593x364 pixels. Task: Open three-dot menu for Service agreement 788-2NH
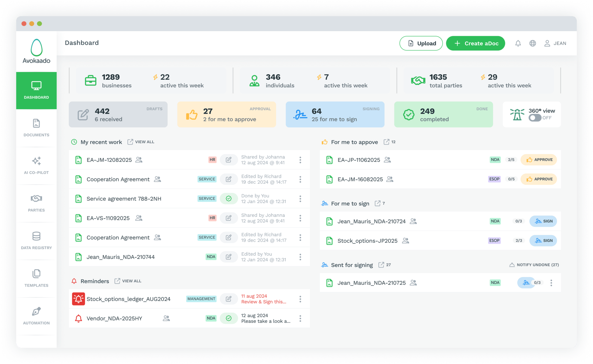click(x=300, y=199)
